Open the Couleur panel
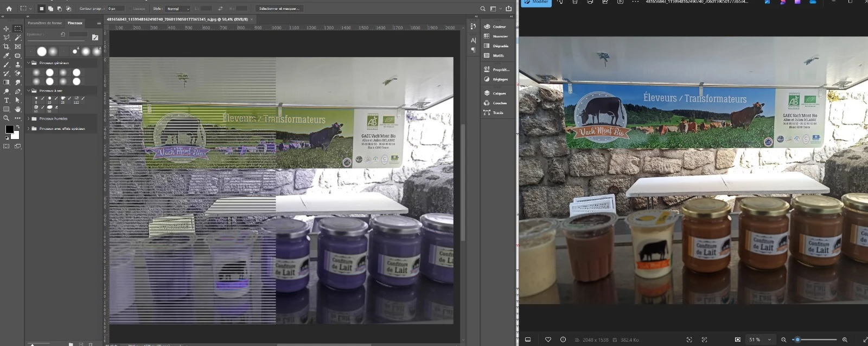868x346 pixels. click(x=495, y=26)
